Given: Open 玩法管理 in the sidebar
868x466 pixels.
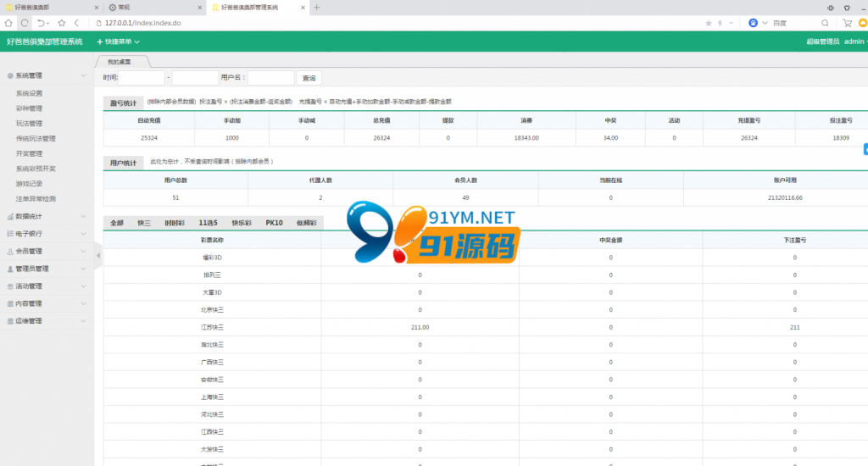Looking at the screenshot, I should (30, 124).
